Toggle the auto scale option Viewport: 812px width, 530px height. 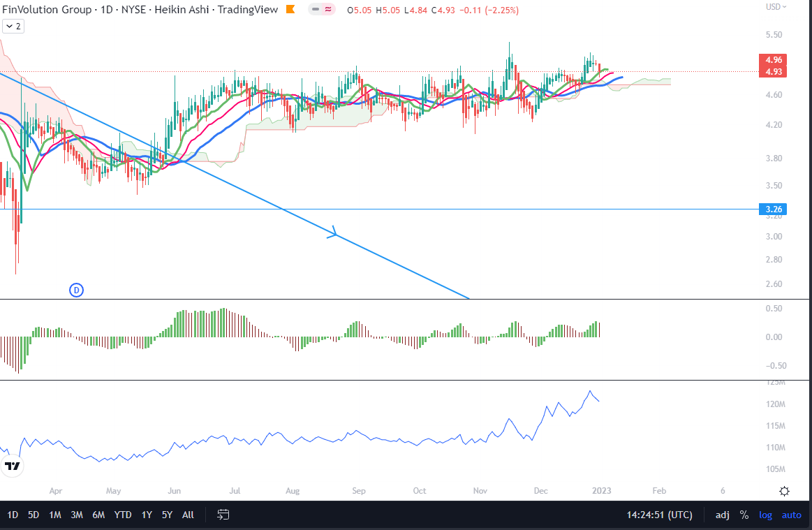791,515
